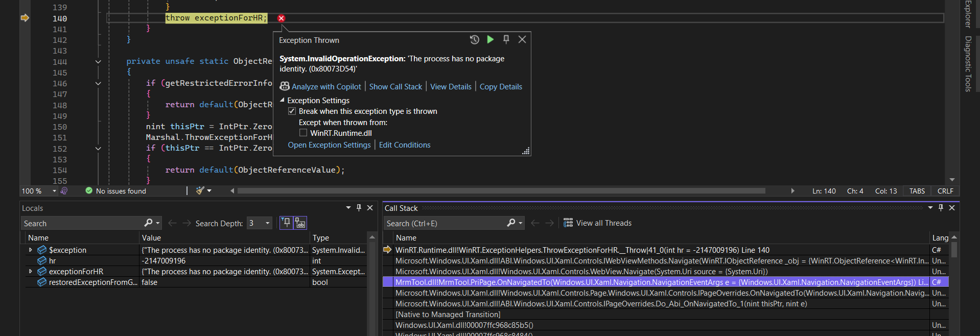Click the editor horizontal scrollbar
Screen dimensions: 980x336
click(x=501, y=190)
